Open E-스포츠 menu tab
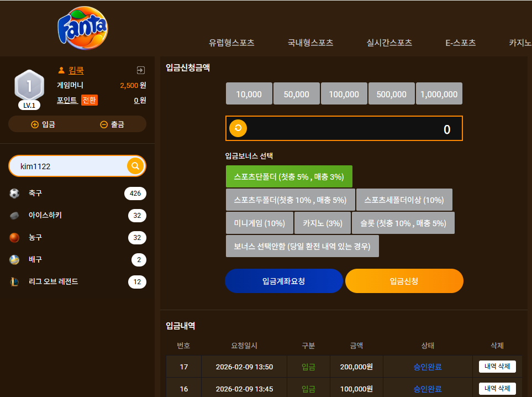This screenshot has width=532, height=397. 460,43
